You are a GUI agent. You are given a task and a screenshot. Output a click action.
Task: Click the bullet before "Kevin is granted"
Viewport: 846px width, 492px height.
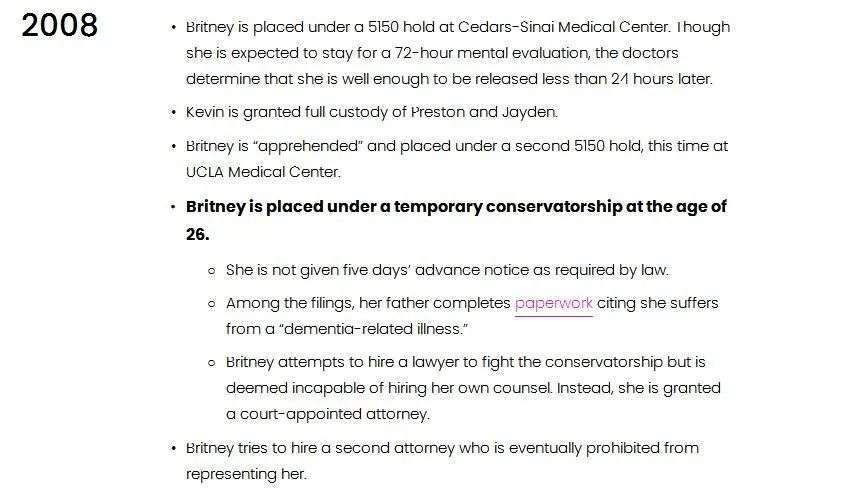click(173, 112)
